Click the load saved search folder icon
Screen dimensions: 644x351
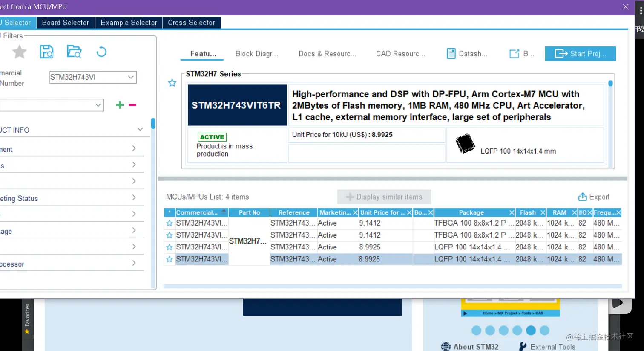pos(74,52)
